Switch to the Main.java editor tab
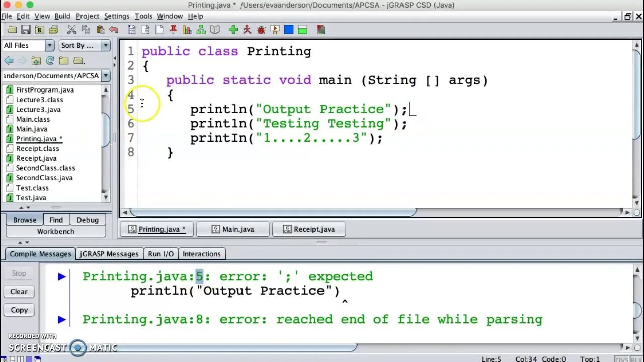Viewport: 644px width, 362px height. 232,229
